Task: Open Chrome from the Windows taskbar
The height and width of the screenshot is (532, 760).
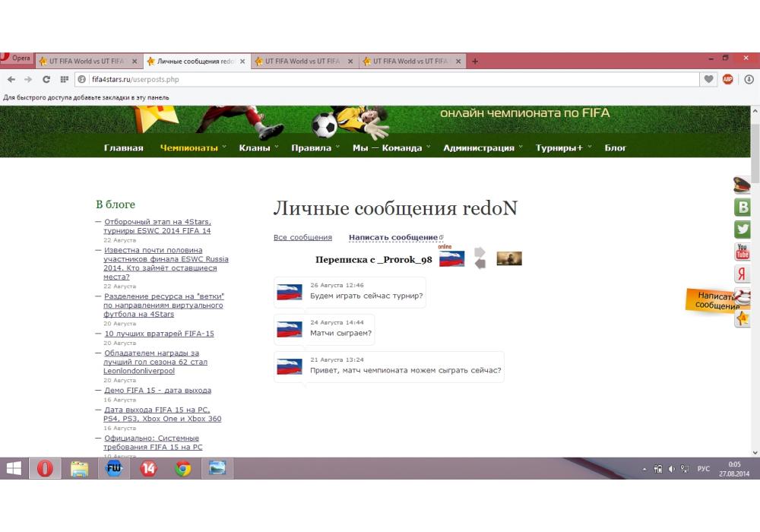Action: point(183,469)
